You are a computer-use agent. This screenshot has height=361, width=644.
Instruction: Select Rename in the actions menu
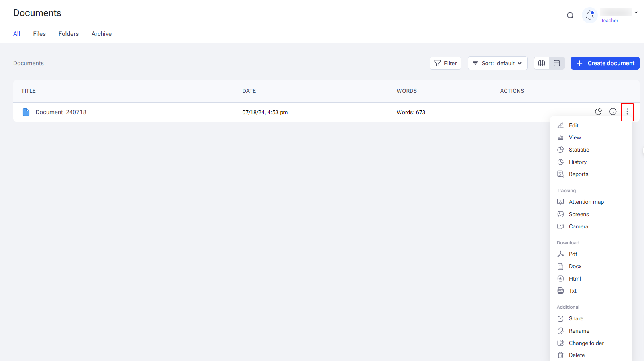pos(591,331)
